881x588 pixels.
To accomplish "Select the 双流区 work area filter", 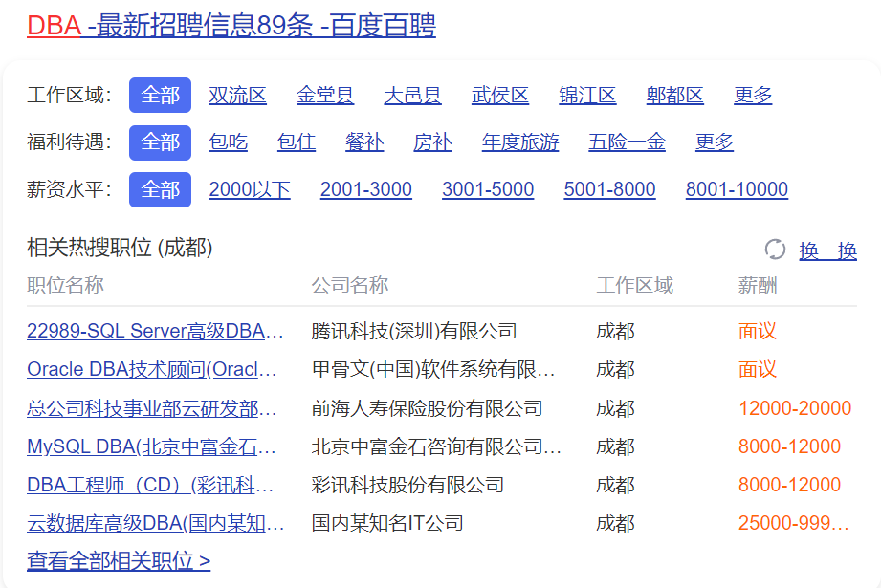I will pyautogui.click(x=238, y=96).
